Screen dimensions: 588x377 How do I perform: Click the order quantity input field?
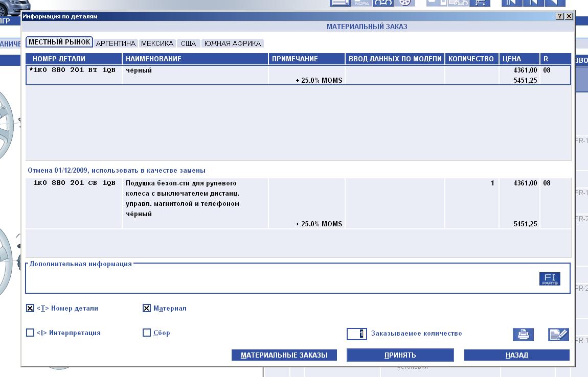coord(357,334)
